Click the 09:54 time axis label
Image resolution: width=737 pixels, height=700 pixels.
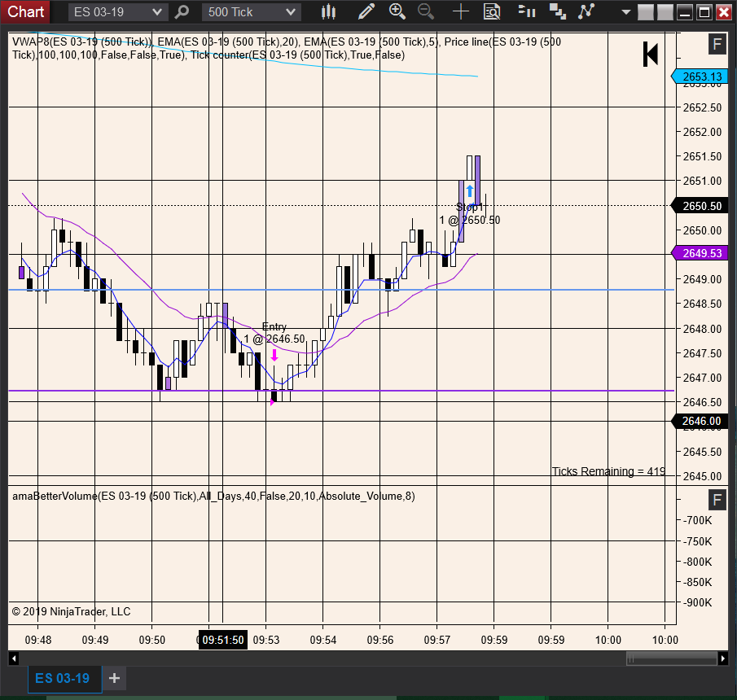tap(323, 640)
